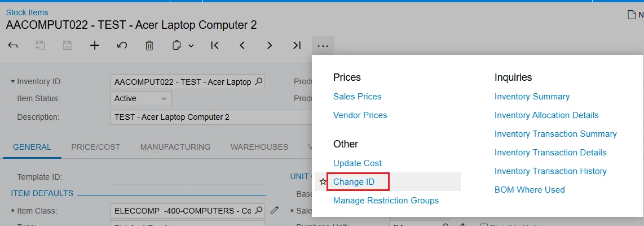The width and height of the screenshot is (644, 226).
Task: Switch to the WAREHOUSES tab
Action: click(x=259, y=147)
